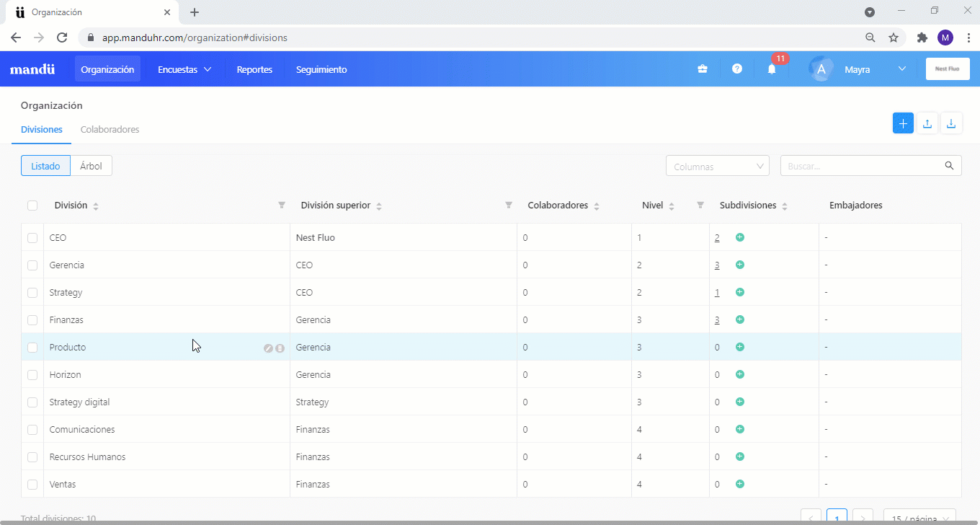Check the CEO row checkbox
The image size is (980, 525).
(x=32, y=238)
